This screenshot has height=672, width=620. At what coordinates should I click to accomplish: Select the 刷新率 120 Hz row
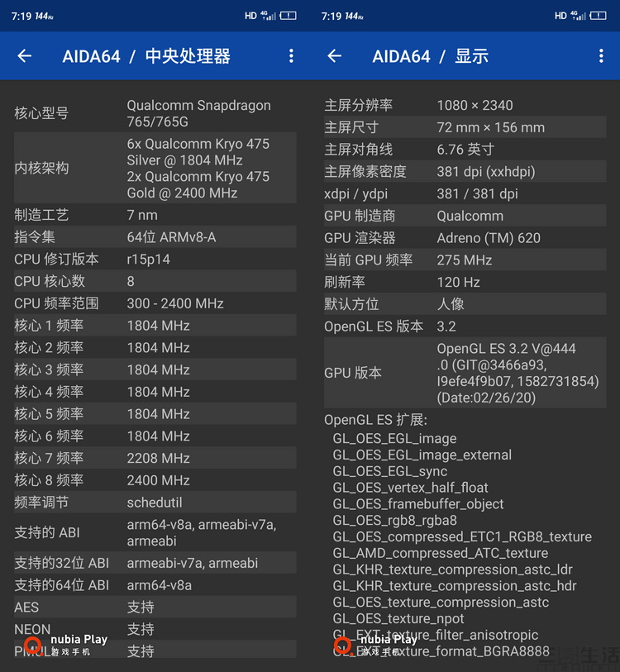click(x=465, y=282)
